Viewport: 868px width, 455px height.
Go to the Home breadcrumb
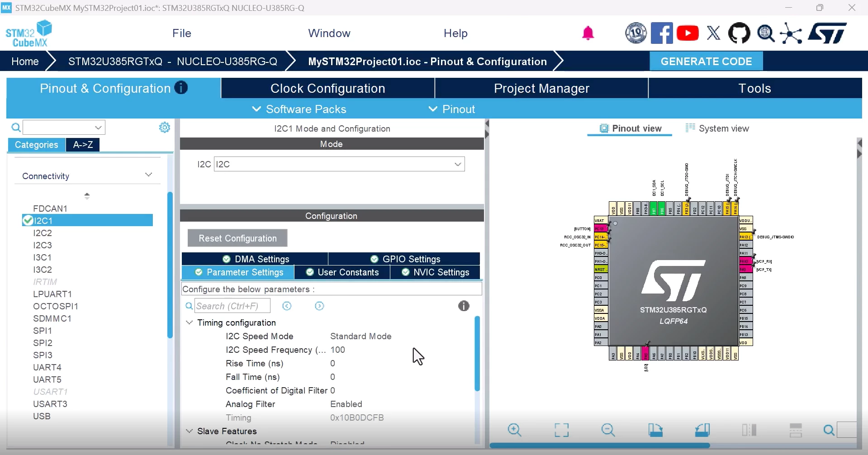pyautogui.click(x=25, y=62)
